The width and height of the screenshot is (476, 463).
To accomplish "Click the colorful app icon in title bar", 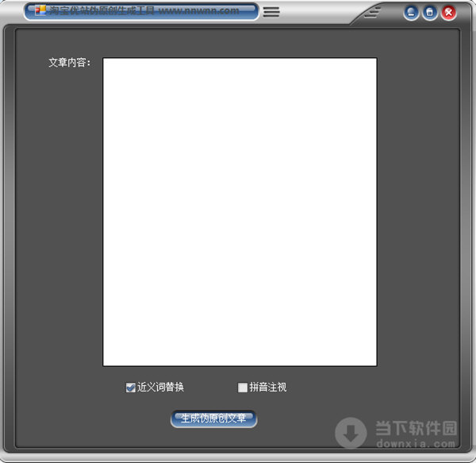I will [x=40, y=11].
